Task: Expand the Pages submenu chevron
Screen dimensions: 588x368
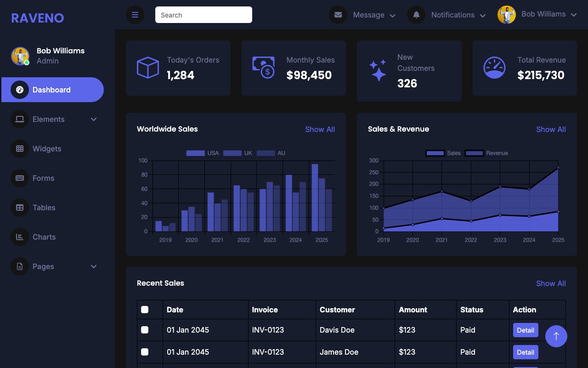Action: 94,266
